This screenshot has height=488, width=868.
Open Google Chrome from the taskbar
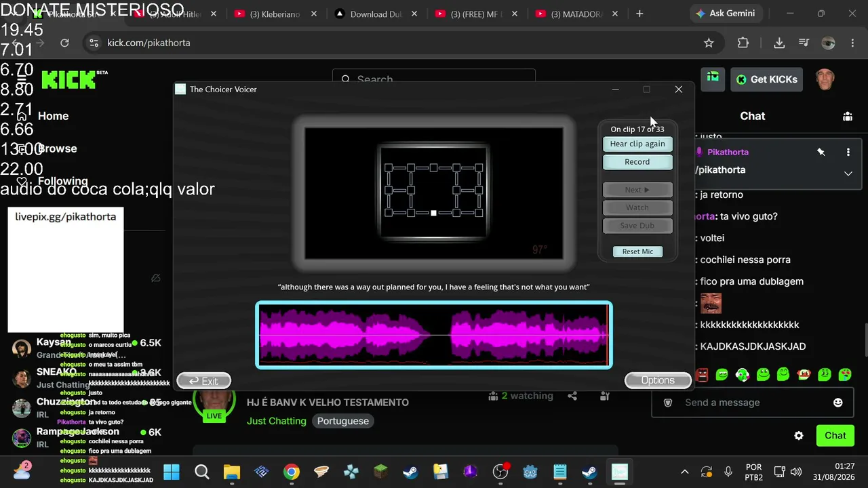pos(292,472)
